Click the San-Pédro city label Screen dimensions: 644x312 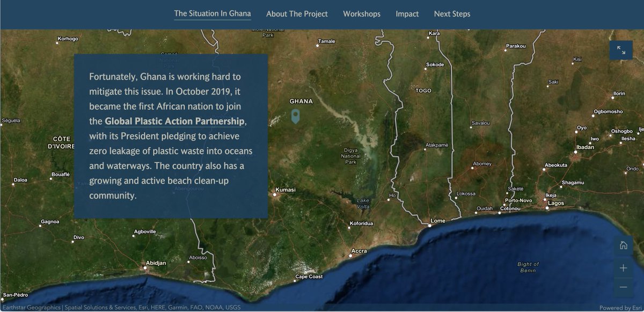14,295
